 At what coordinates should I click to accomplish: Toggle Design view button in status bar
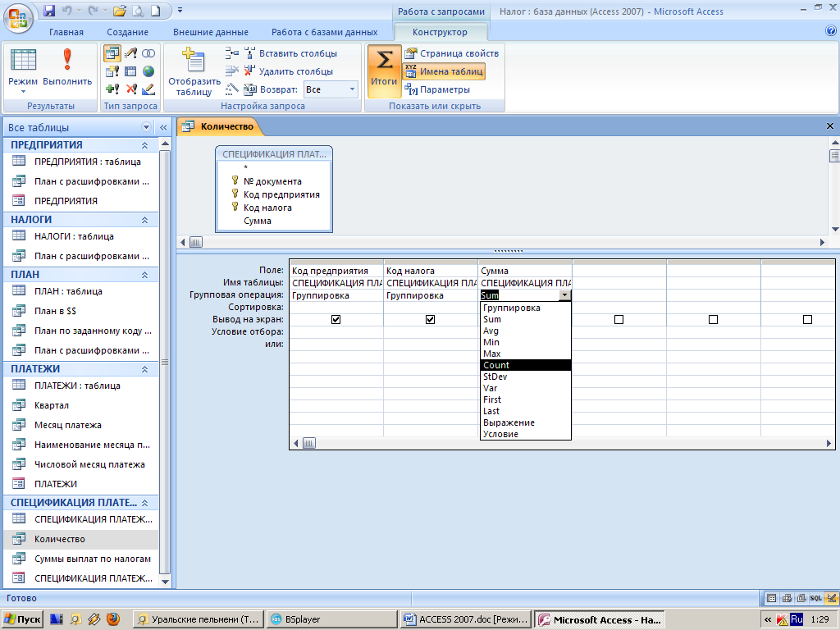pos(832,598)
